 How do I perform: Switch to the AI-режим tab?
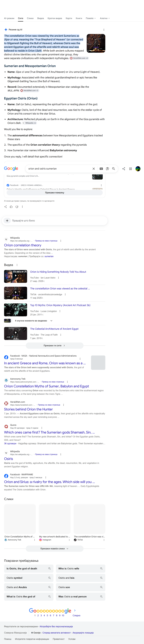[9, 18]
